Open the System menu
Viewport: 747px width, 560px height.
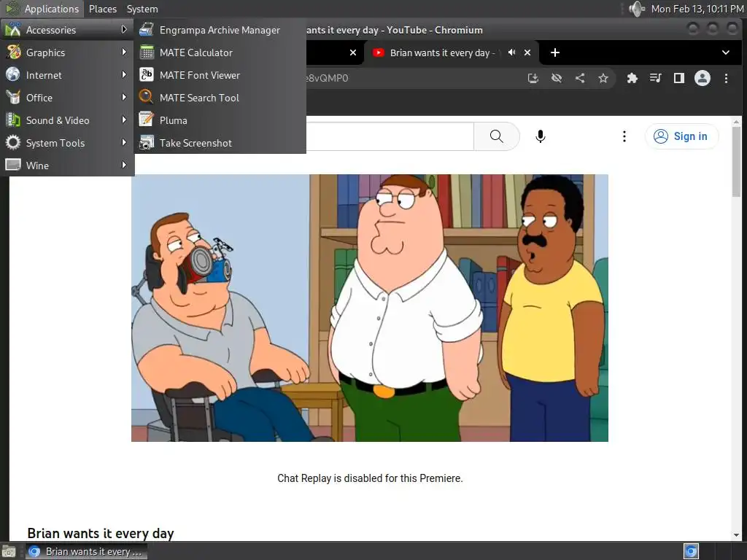[142, 9]
